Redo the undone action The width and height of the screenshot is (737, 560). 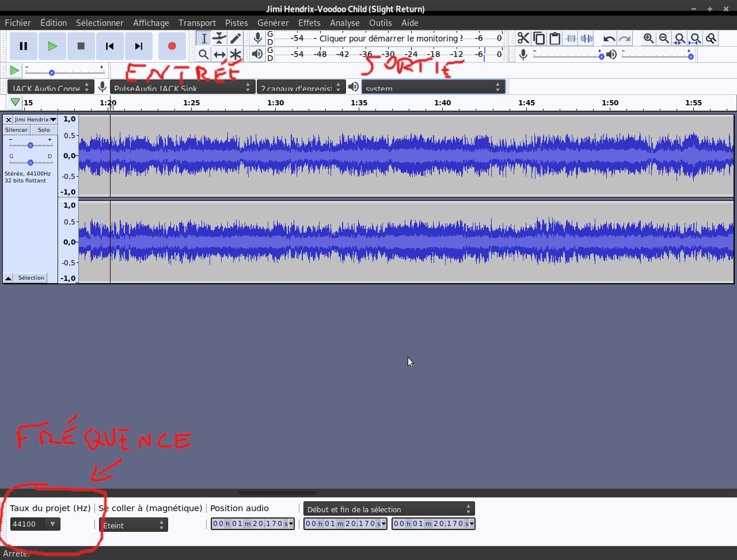point(625,39)
